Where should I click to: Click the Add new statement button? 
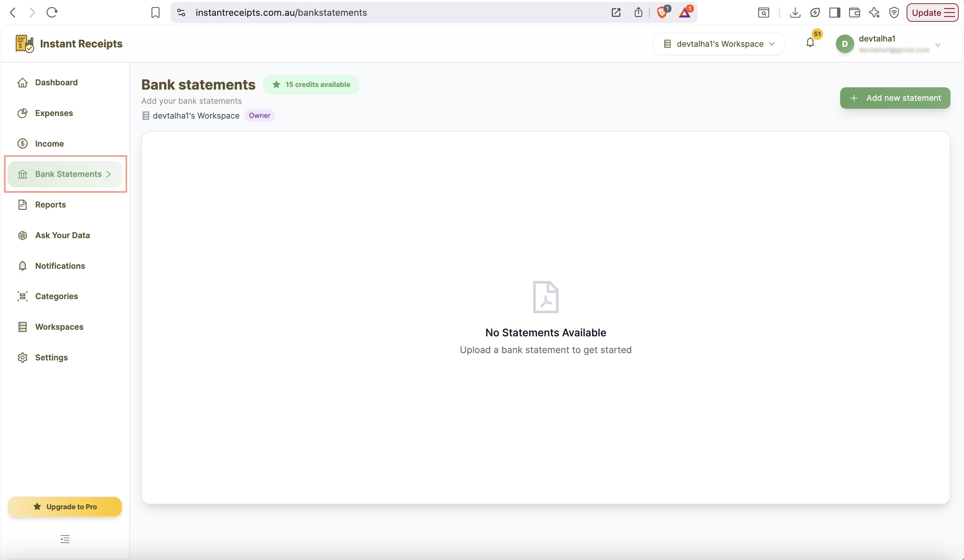(x=895, y=98)
